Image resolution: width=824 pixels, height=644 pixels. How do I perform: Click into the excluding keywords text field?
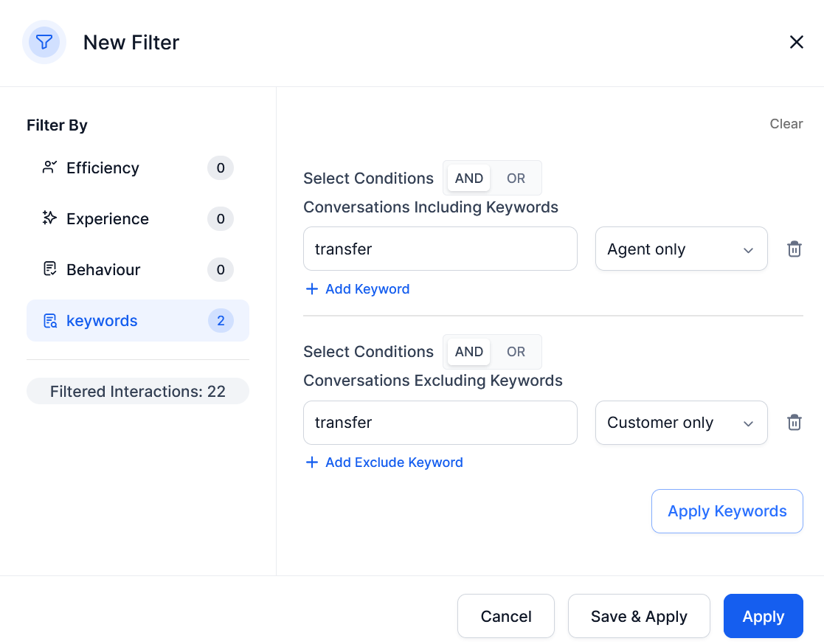click(x=440, y=423)
